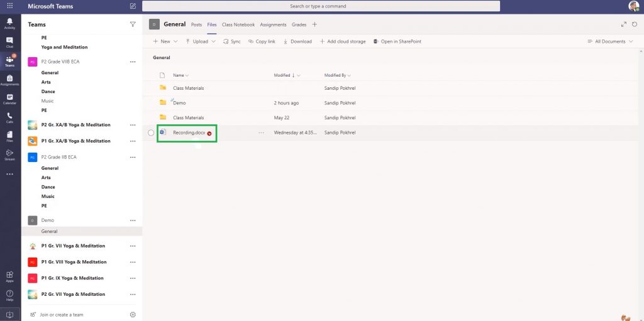Screen dimensions: 644x321
Task: Switch to the Assignments tab
Action: [273, 24]
